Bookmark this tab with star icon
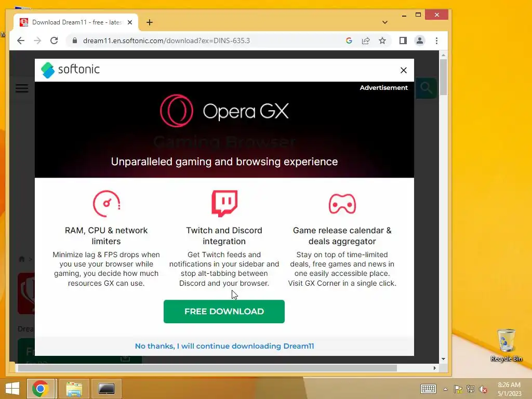Viewport: 532px width, 399px height. coord(382,41)
